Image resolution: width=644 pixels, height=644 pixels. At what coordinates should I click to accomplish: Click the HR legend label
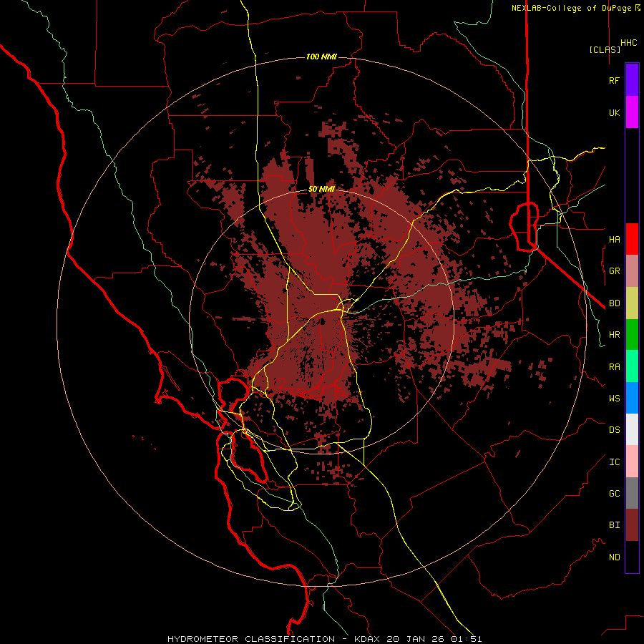(x=614, y=335)
